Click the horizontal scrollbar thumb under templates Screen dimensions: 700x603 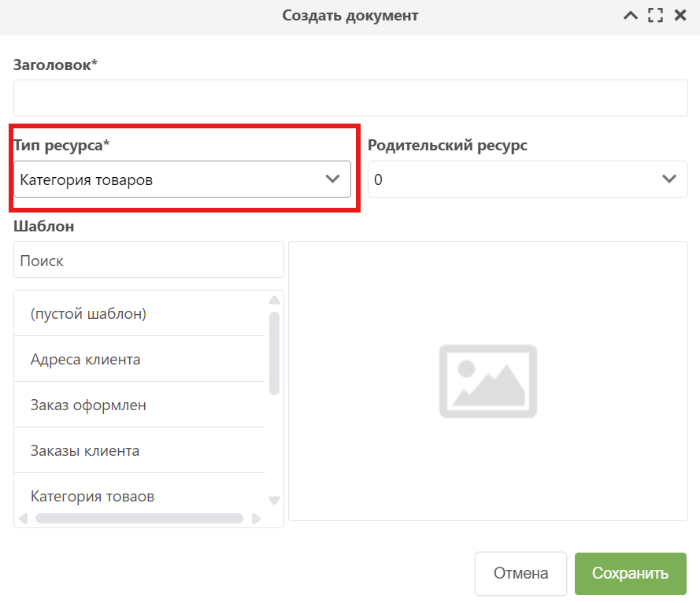point(139,519)
